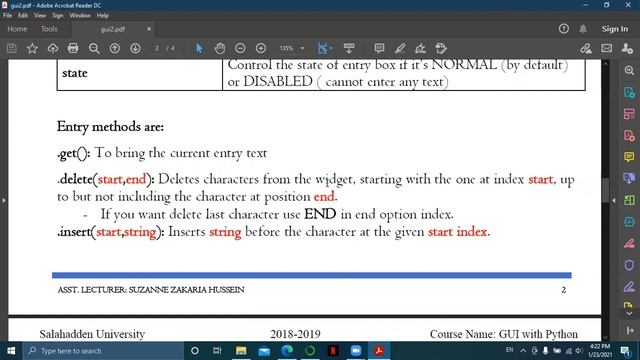Click the document vertical scrollbar thumb
This screenshot has width=640, height=360.
click(606, 190)
